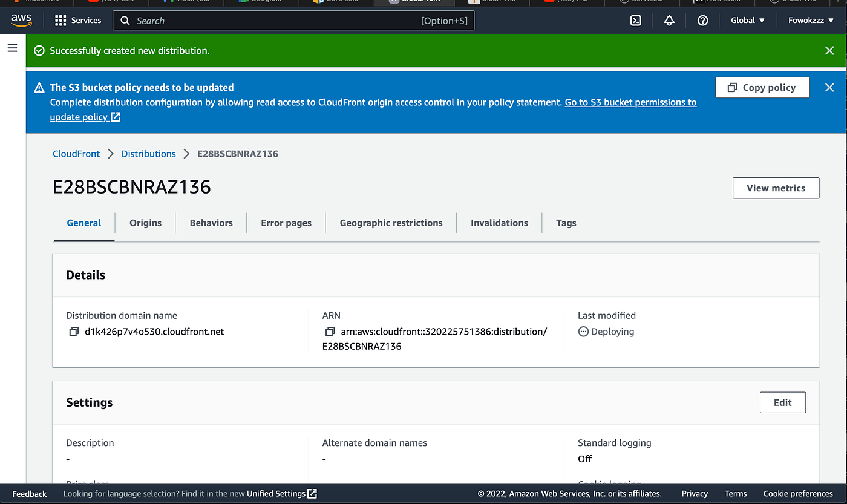Click the CloudFront breadcrumb link

[76, 154]
